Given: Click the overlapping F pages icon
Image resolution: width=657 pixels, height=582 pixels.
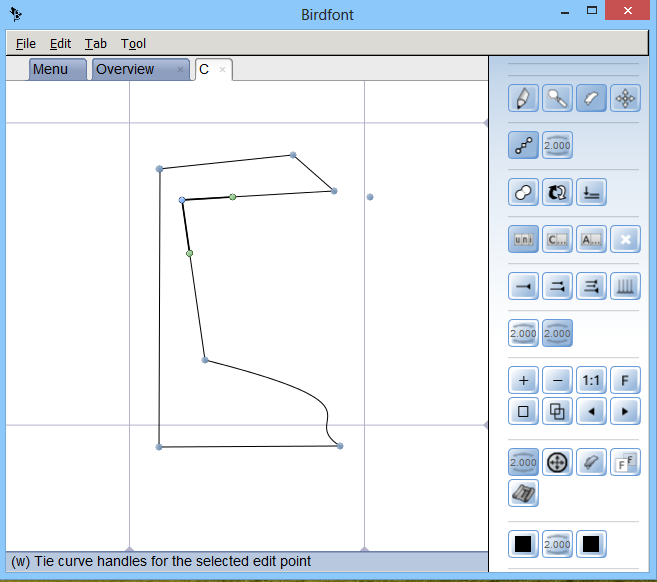Looking at the screenshot, I should pos(625,462).
